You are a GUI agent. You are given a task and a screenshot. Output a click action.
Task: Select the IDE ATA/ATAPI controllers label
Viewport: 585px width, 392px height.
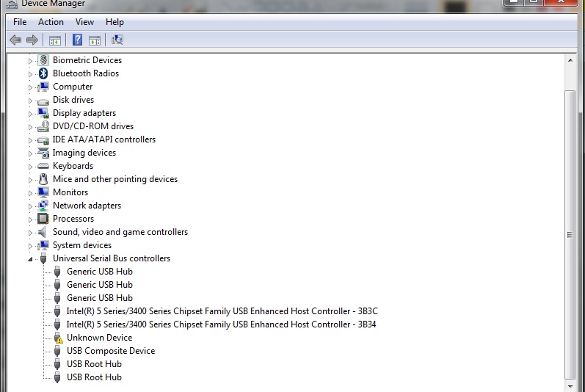[104, 139]
